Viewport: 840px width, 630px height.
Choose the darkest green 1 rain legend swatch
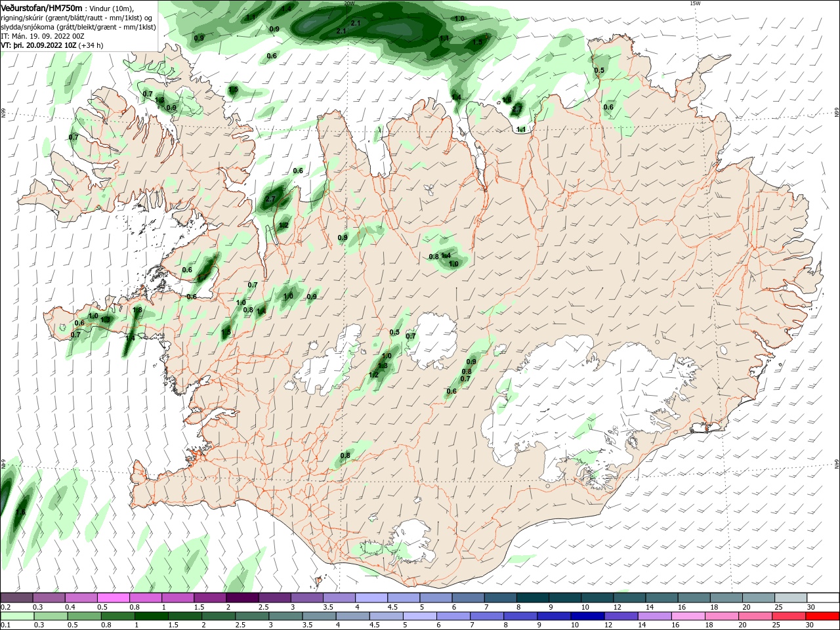(x=151, y=616)
